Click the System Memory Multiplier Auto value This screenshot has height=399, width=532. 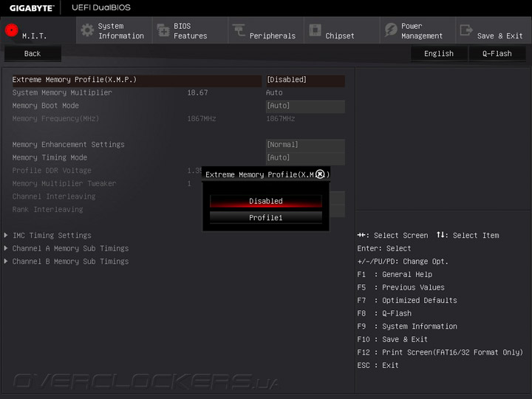point(274,92)
